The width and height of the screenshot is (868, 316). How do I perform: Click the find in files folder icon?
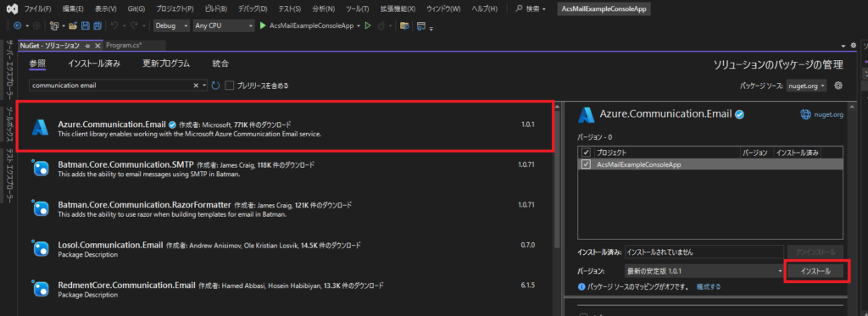coord(404,26)
